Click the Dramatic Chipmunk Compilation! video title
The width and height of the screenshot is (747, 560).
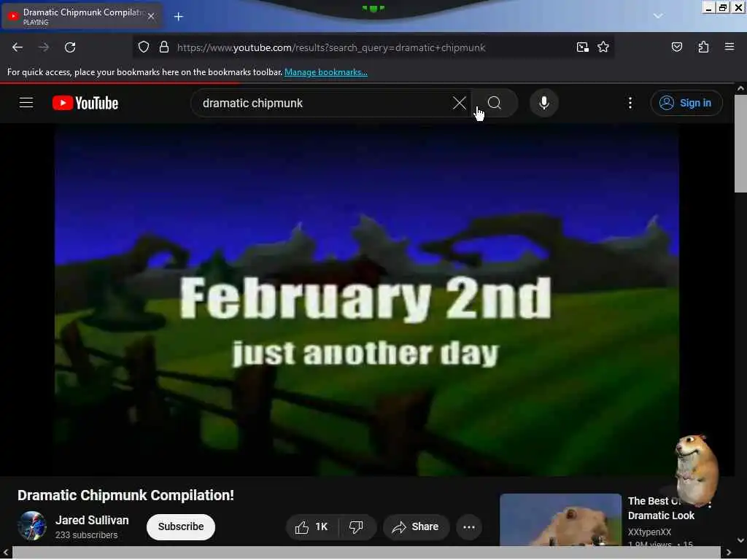coord(125,495)
